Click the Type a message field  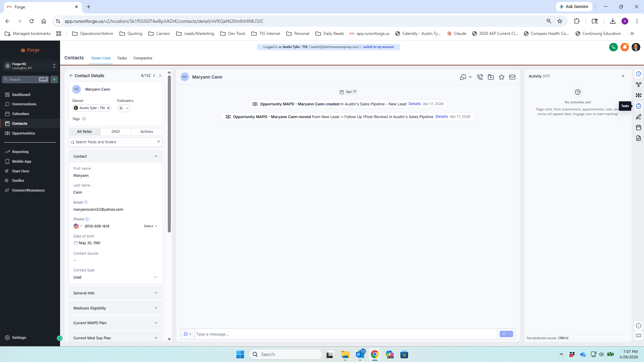(346, 334)
